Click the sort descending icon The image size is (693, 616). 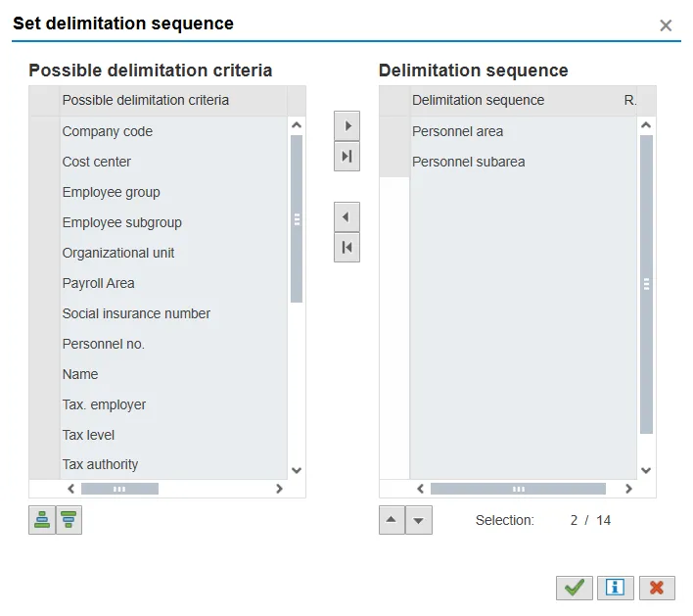[69, 520]
